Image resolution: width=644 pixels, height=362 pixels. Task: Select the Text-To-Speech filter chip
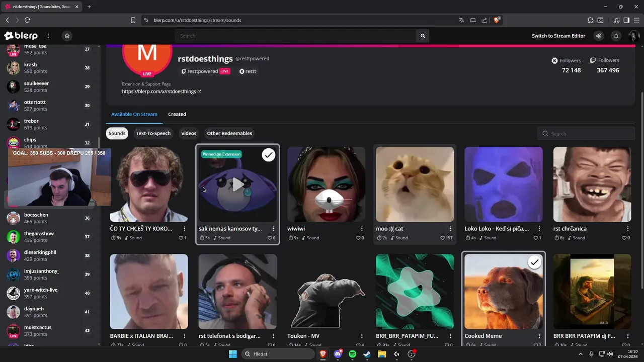pyautogui.click(x=153, y=133)
